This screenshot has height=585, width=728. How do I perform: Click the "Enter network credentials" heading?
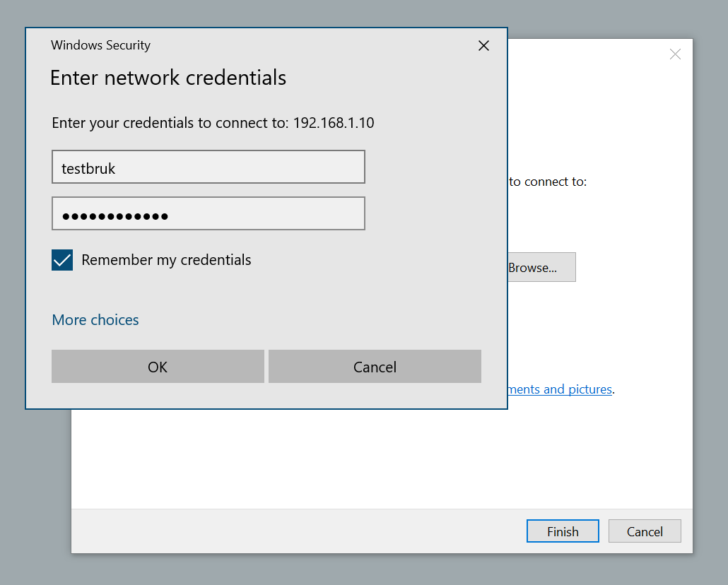click(x=168, y=78)
